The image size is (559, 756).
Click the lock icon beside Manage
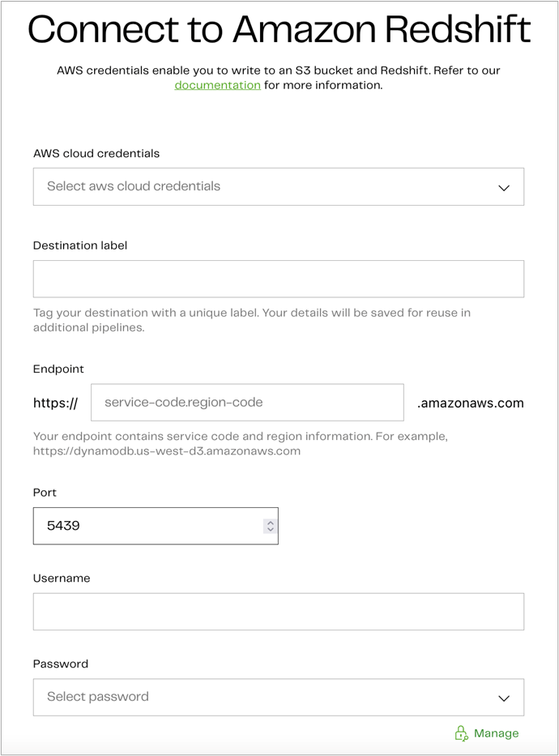tap(461, 733)
